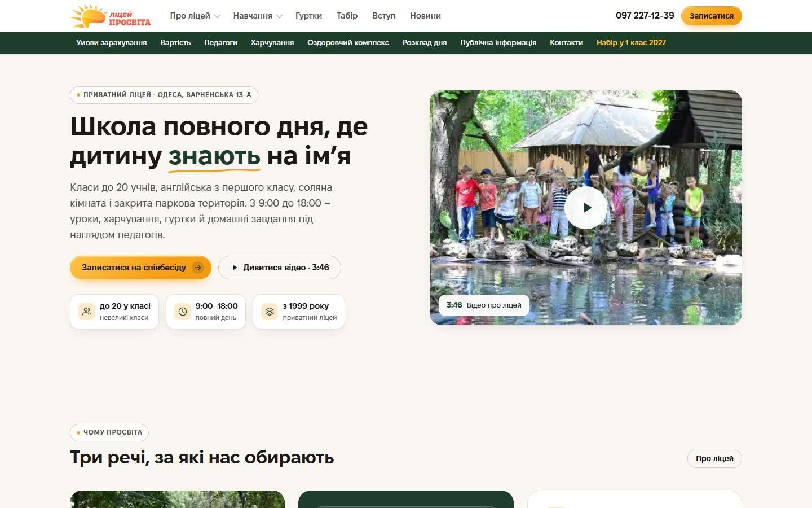This screenshot has height=508, width=812.
Task: Play the video with the round play button
Action: (x=586, y=207)
